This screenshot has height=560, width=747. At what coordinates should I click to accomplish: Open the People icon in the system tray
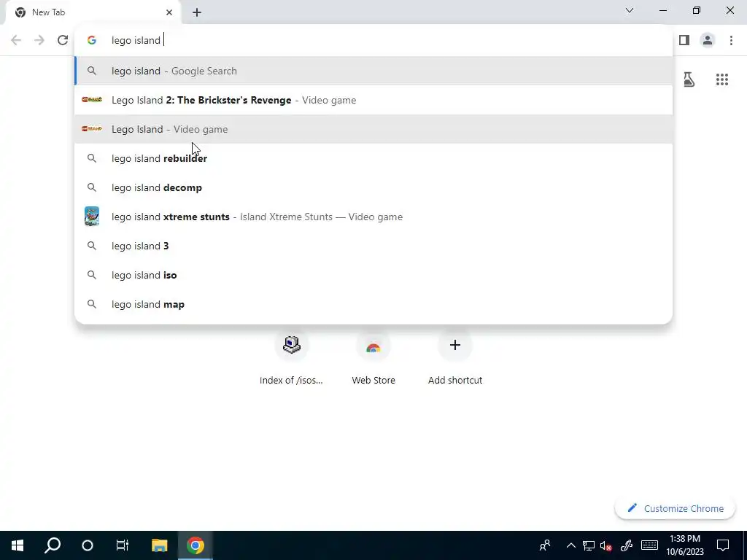pyautogui.click(x=544, y=545)
